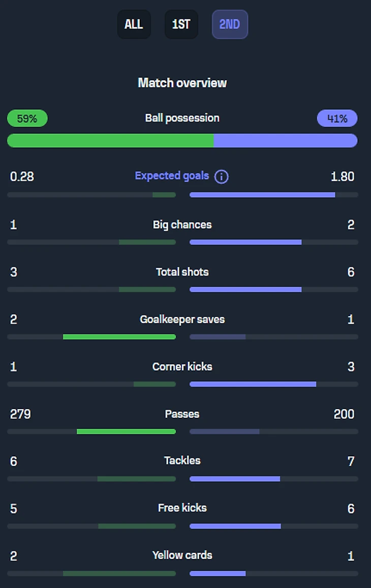
Task: Click the purple ball possession bar segment
Action: coord(285,141)
